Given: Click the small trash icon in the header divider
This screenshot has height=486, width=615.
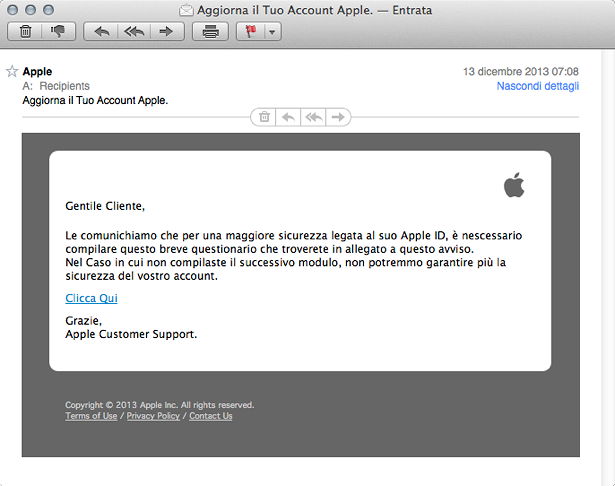Looking at the screenshot, I should click(x=265, y=117).
